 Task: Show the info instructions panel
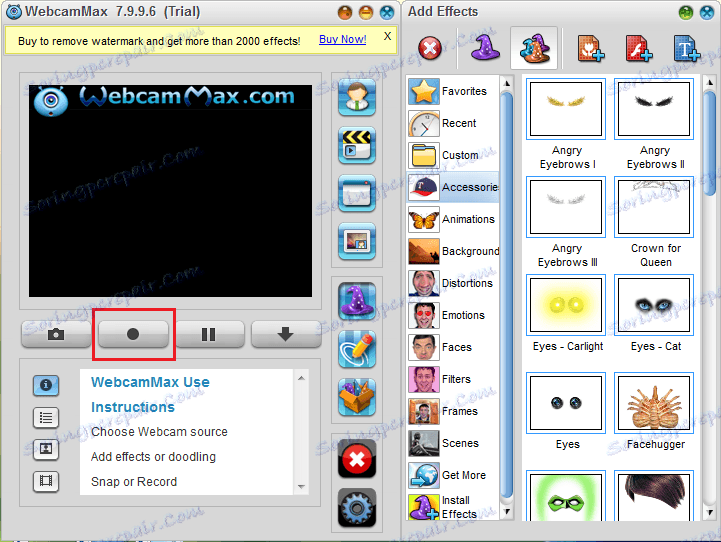(x=46, y=385)
